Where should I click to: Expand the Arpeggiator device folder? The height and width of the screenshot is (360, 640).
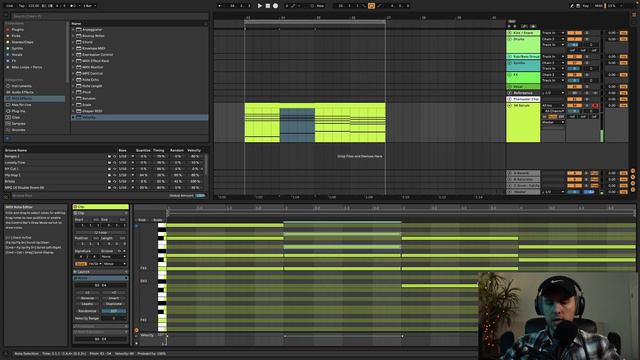pos(73,29)
